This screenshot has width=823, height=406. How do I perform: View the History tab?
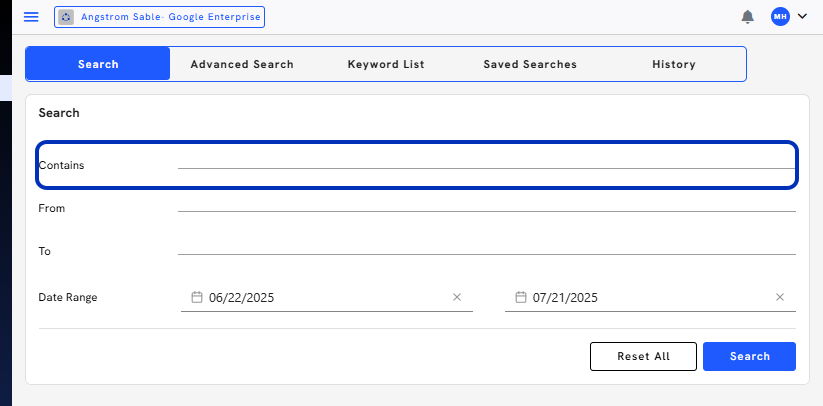coord(673,64)
